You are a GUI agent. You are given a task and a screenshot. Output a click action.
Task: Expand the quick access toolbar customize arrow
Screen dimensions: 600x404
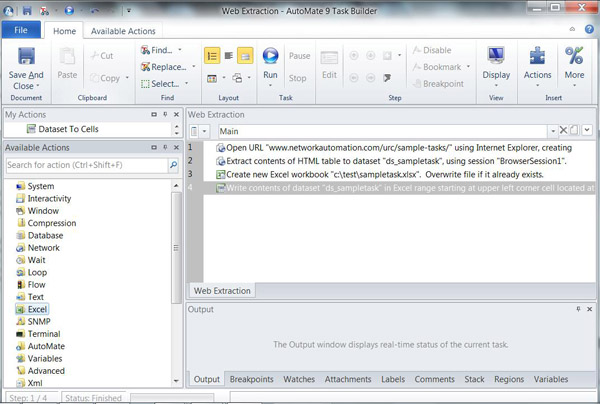point(129,11)
